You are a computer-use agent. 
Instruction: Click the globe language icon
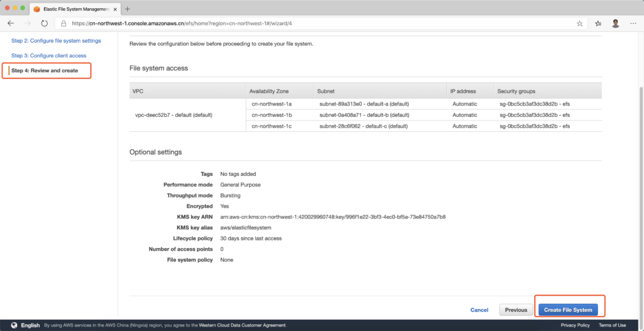(x=13, y=325)
